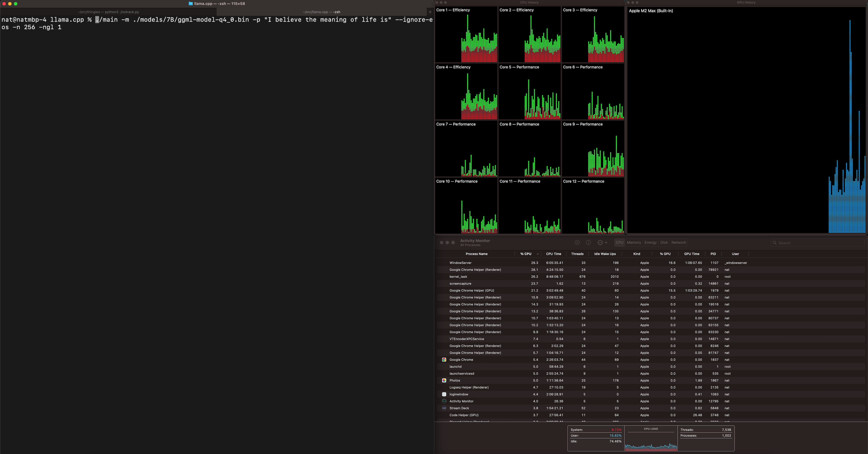Click the Stream Deck icon in process list
The width and height of the screenshot is (868, 454).
pyautogui.click(x=444, y=408)
